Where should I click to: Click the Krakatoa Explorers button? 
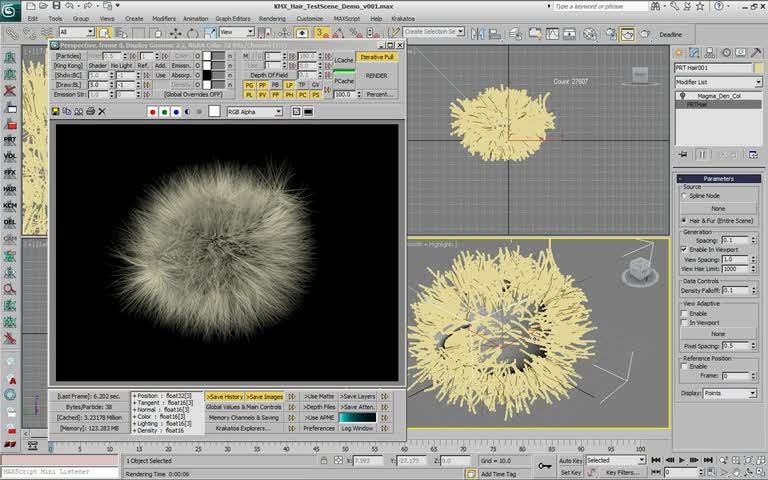[243, 428]
